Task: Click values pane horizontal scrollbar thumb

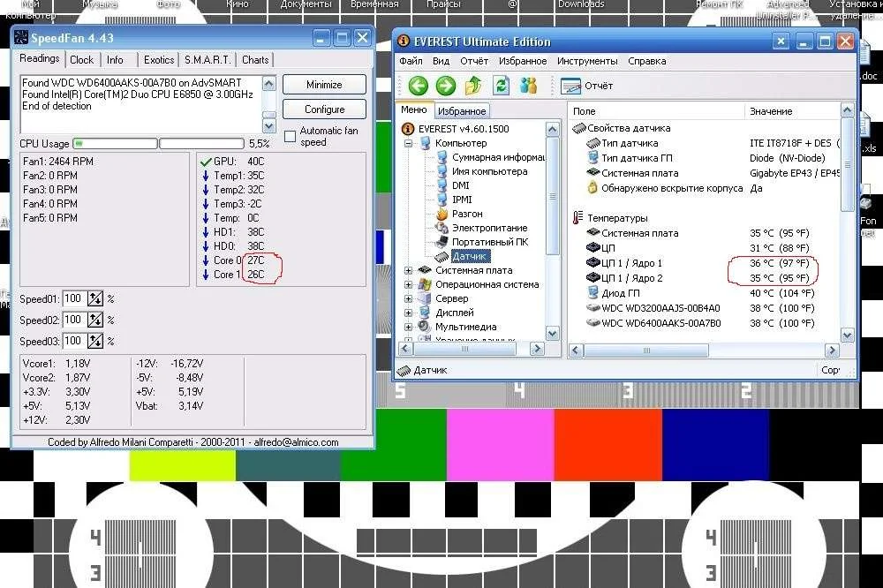Action: 646,351
